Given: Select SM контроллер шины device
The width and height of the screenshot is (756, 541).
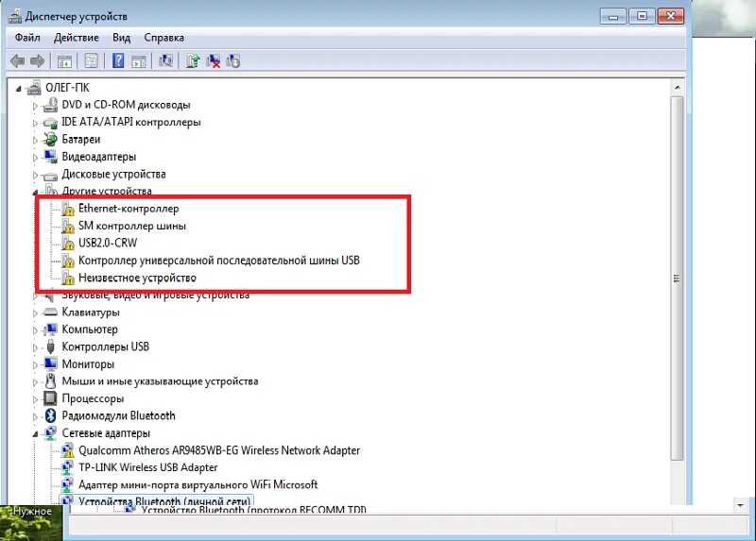Looking at the screenshot, I should [x=132, y=226].
